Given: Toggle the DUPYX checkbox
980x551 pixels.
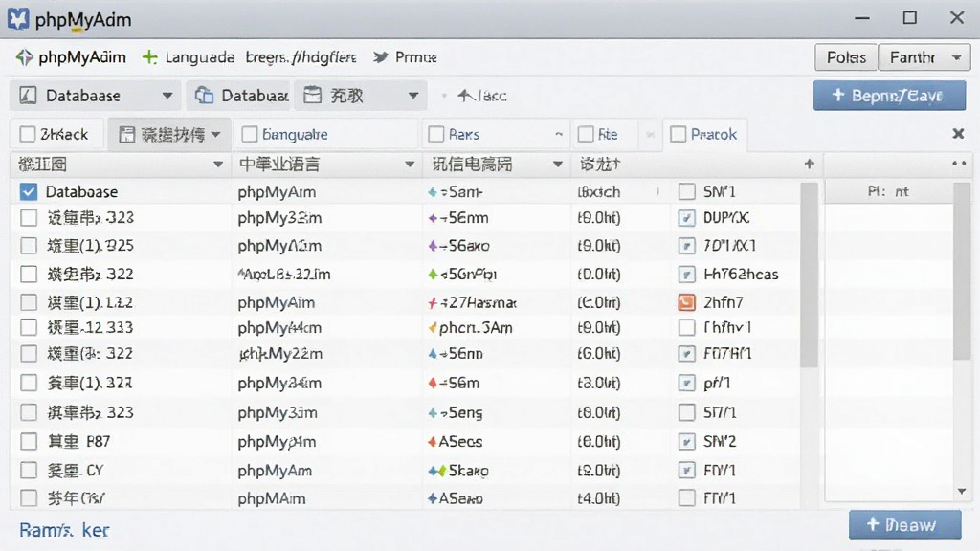Looking at the screenshot, I should click(x=687, y=218).
